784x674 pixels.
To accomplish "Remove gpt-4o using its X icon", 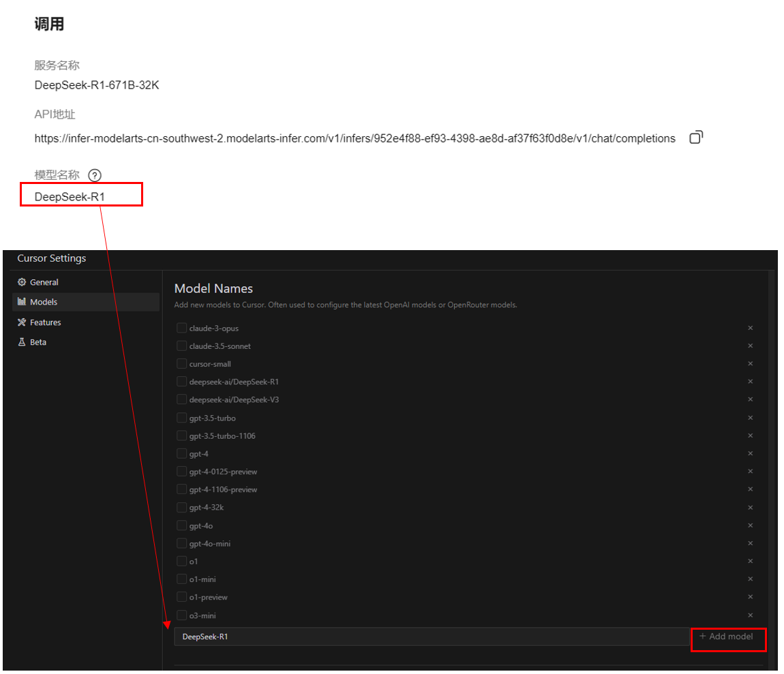I will (x=750, y=525).
